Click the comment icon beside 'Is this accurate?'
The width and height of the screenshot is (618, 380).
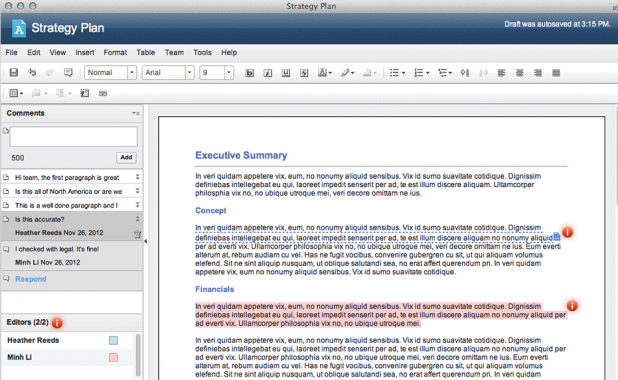[6, 219]
